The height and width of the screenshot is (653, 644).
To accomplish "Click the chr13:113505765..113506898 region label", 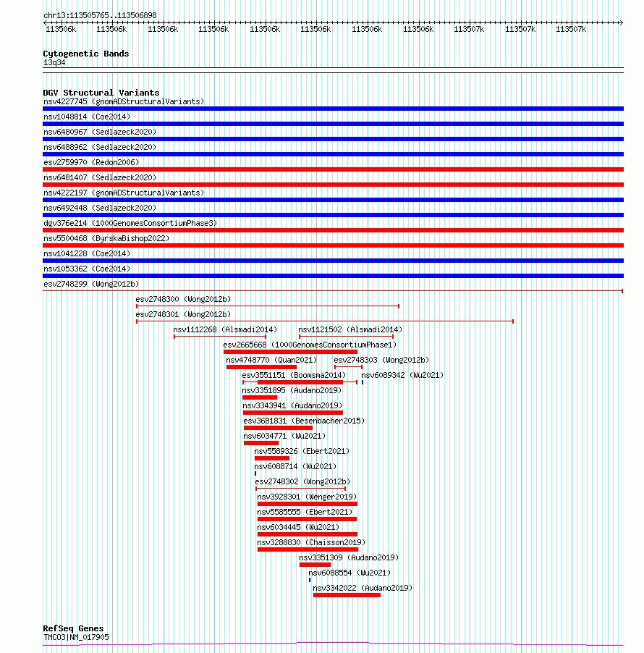I will click(100, 15).
